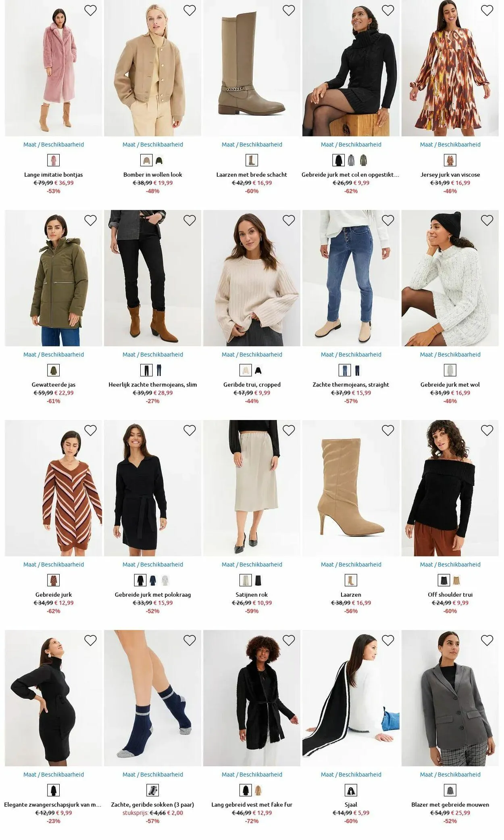Choose the black swatch for Satijnen rok
This screenshot has width=504, height=840.
[258, 580]
